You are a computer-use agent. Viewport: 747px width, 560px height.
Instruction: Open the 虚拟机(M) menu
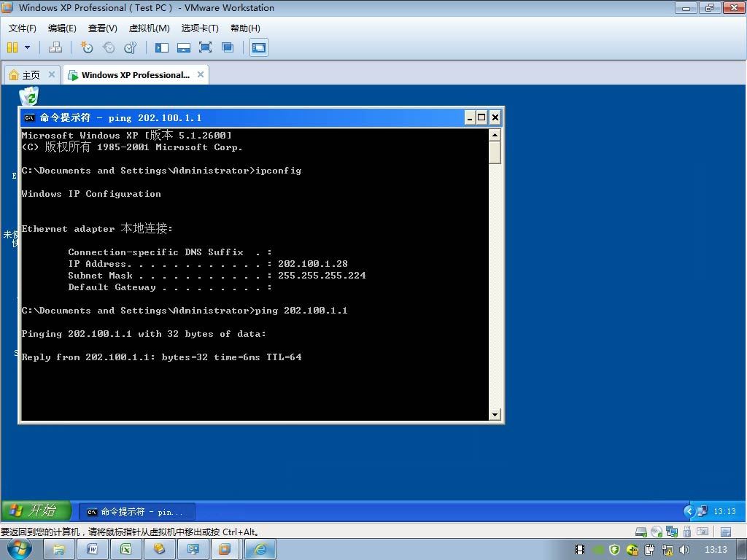coord(149,28)
